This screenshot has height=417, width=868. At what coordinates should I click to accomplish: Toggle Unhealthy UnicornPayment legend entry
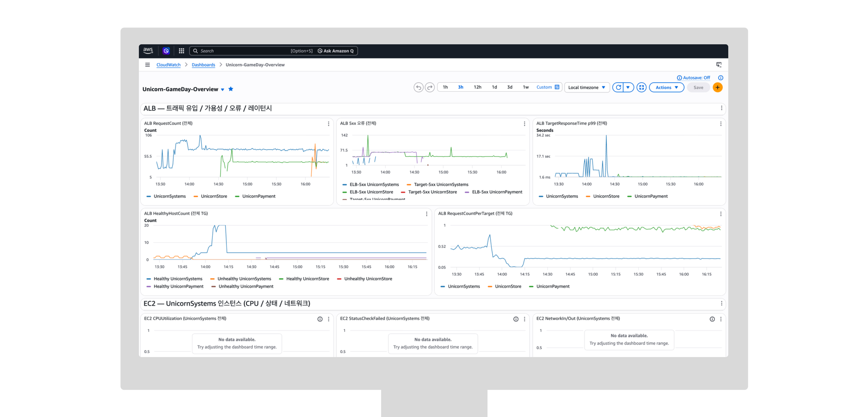(242, 286)
